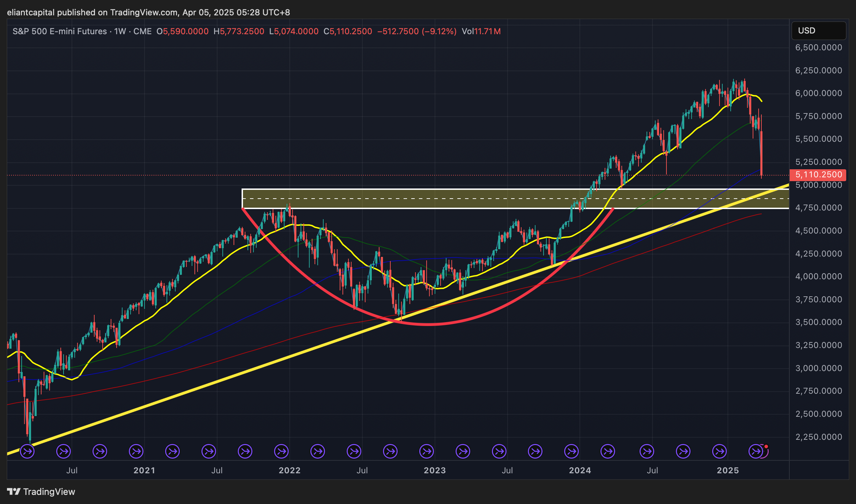Click the latest large red weekly candle
Viewport: 856px width, 504px height.
coord(761,154)
